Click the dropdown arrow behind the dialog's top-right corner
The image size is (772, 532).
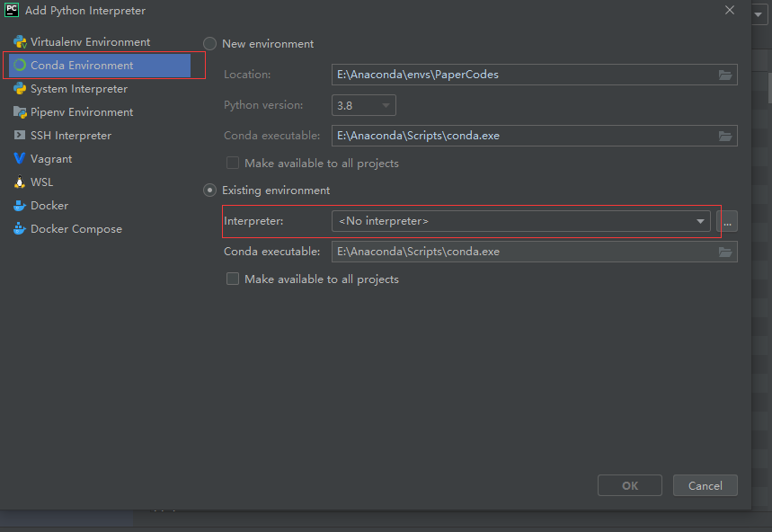tap(759, 14)
